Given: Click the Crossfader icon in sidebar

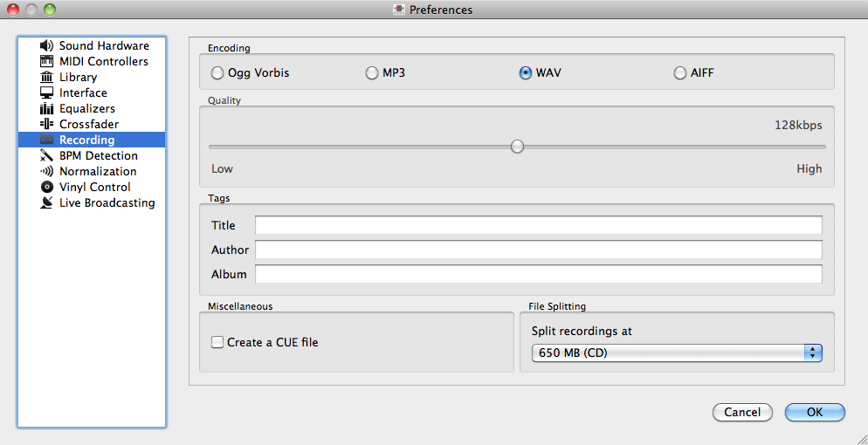Looking at the screenshot, I should click(47, 124).
